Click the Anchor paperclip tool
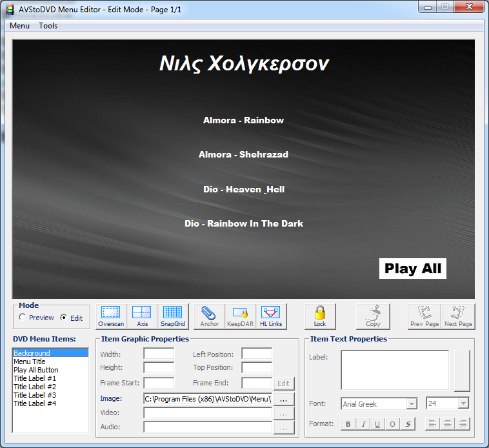 tap(209, 316)
